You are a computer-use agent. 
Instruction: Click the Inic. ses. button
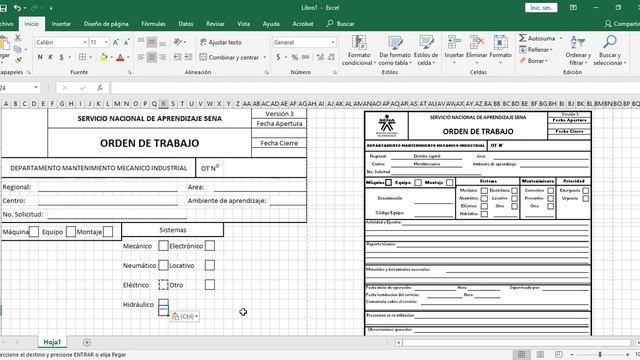541,8
